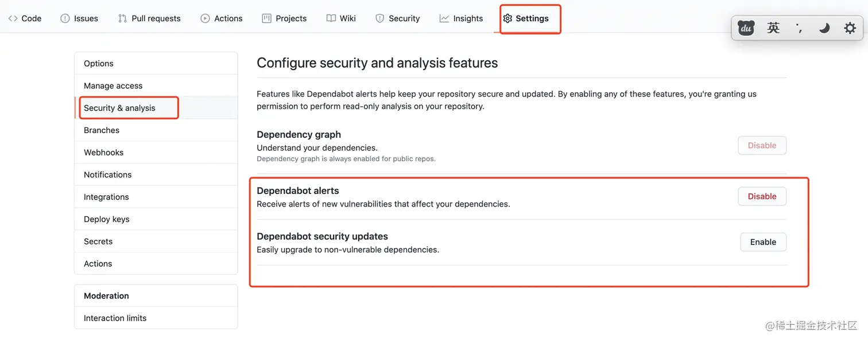Toggle the moon night mode icon
The image size is (868, 342).
(x=824, y=28)
